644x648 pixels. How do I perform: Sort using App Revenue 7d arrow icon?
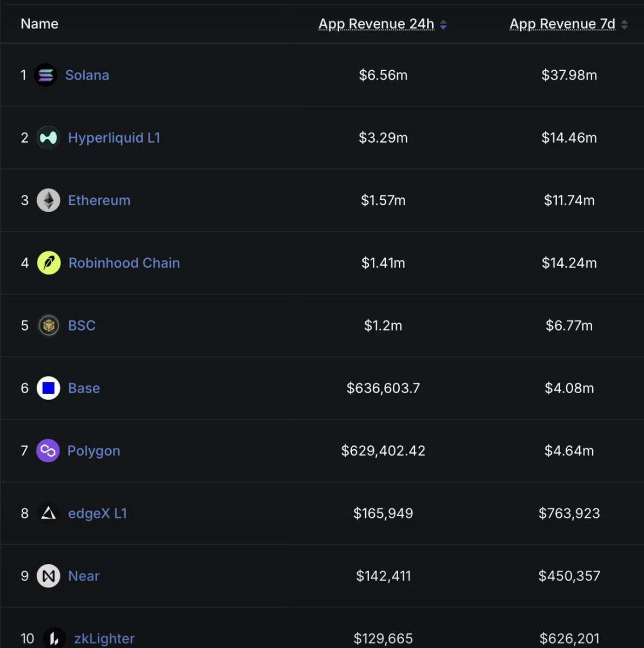624,24
